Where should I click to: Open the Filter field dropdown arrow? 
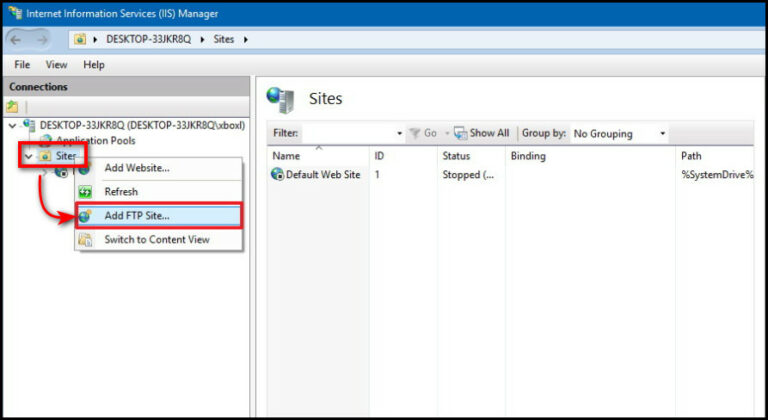[399, 134]
